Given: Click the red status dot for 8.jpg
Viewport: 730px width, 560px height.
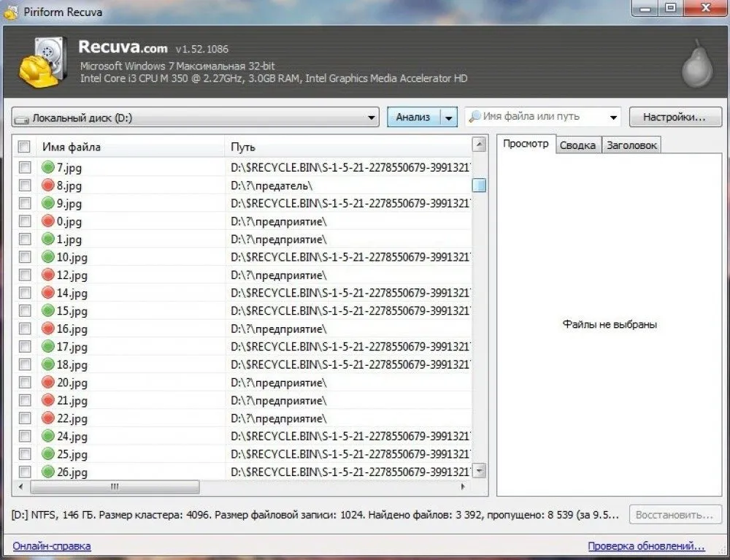Looking at the screenshot, I should [x=48, y=185].
